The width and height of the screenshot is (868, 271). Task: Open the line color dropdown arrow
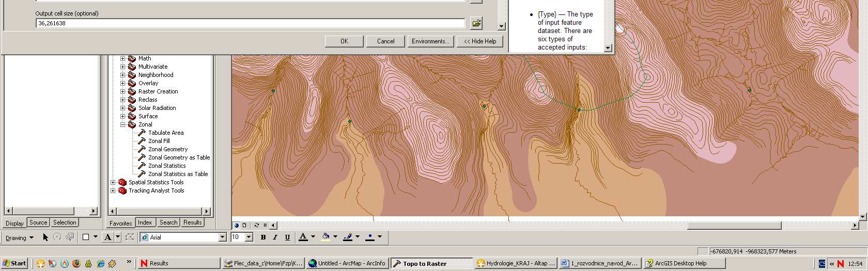click(x=357, y=237)
